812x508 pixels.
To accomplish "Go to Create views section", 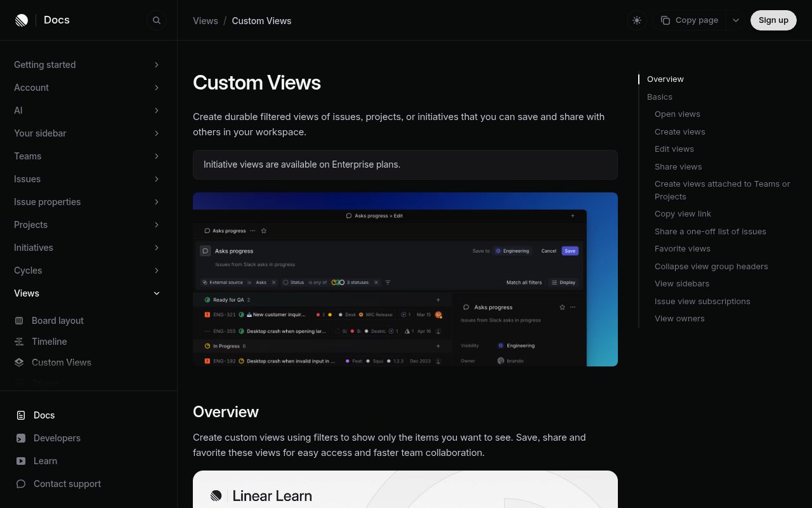I will tap(680, 132).
